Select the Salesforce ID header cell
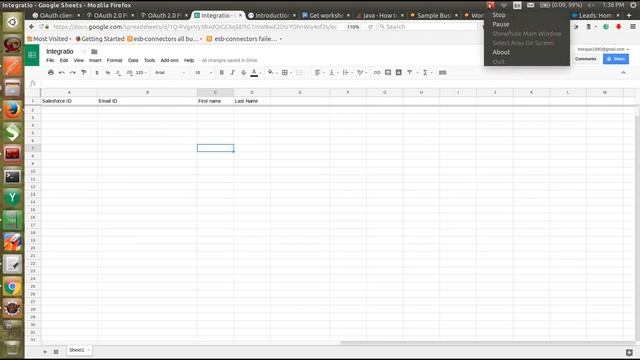This screenshot has width=640, height=360. click(x=69, y=101)
